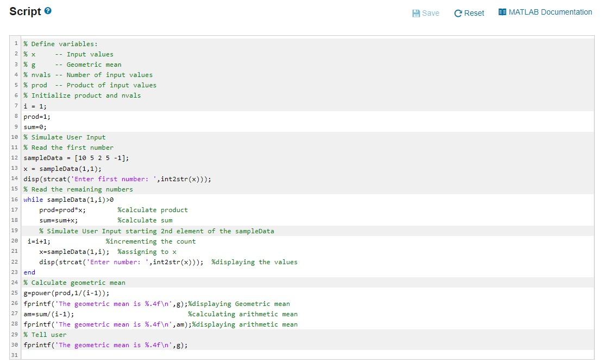This screenshot has width=604, height=364.
Task: Click the Reset button label
Action: [474, 14]
